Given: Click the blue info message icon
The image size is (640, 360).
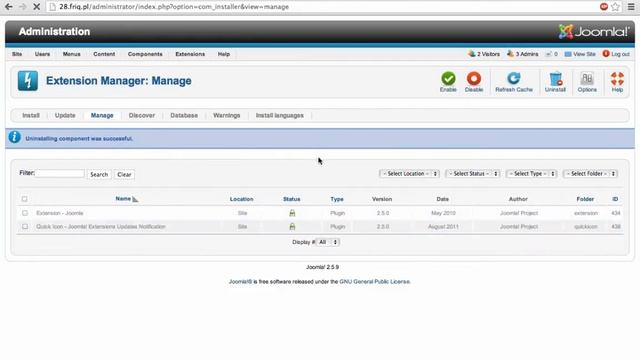Looking at the screenshot, I should tap(14, 137).
